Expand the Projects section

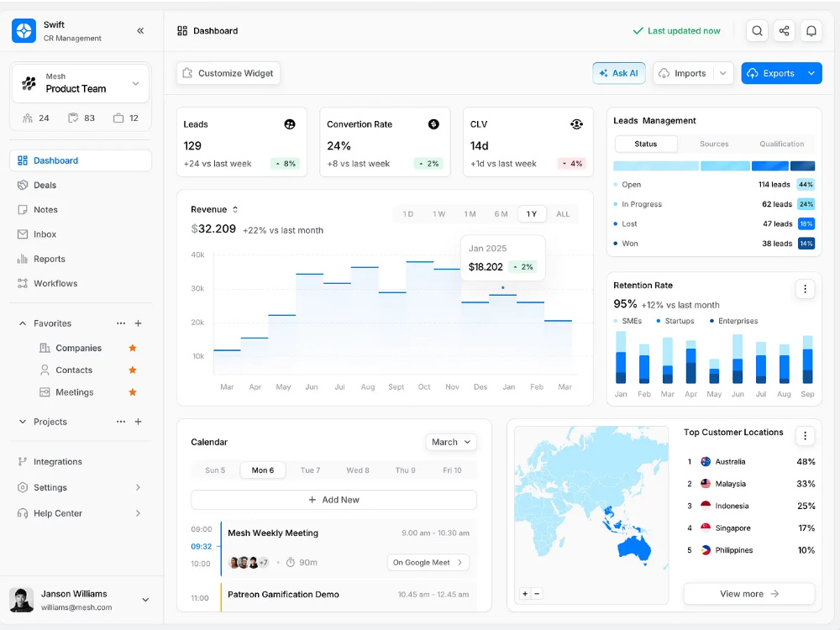23,422
